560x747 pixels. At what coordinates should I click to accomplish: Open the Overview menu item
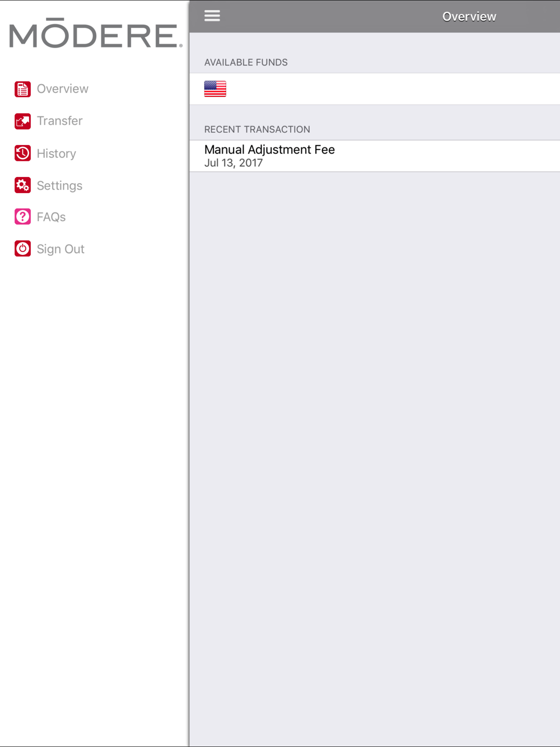63,89
